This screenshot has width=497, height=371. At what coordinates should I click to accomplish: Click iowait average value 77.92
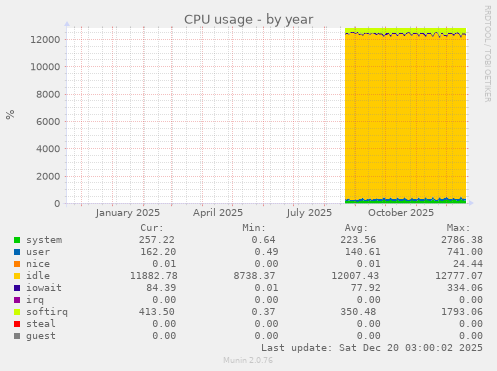(x=365, y=288)
